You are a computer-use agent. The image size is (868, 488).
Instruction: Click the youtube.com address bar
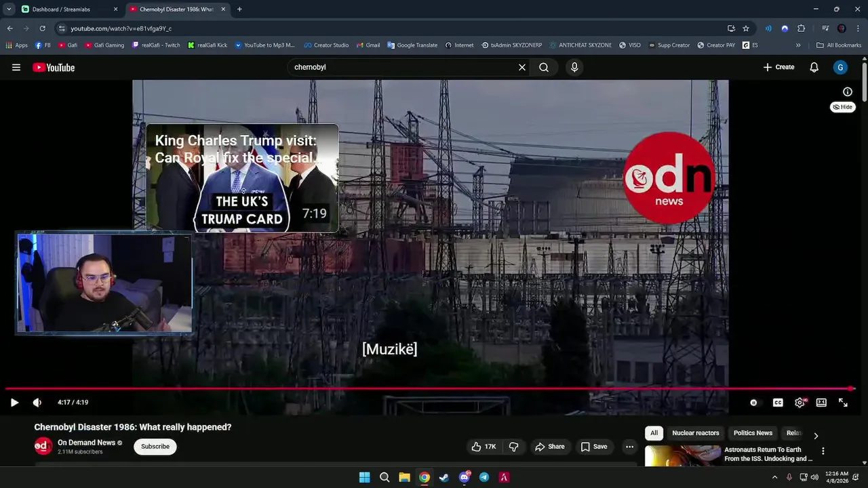387,28
